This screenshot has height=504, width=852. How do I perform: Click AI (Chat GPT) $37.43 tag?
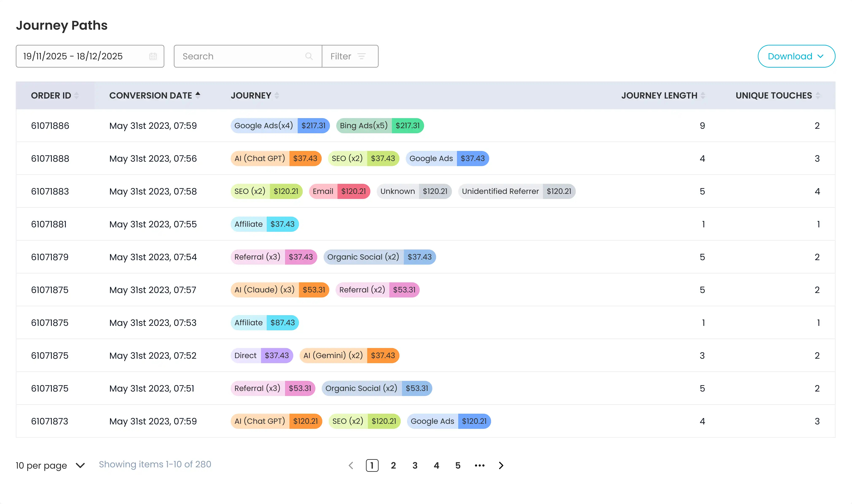click(276, 159)
